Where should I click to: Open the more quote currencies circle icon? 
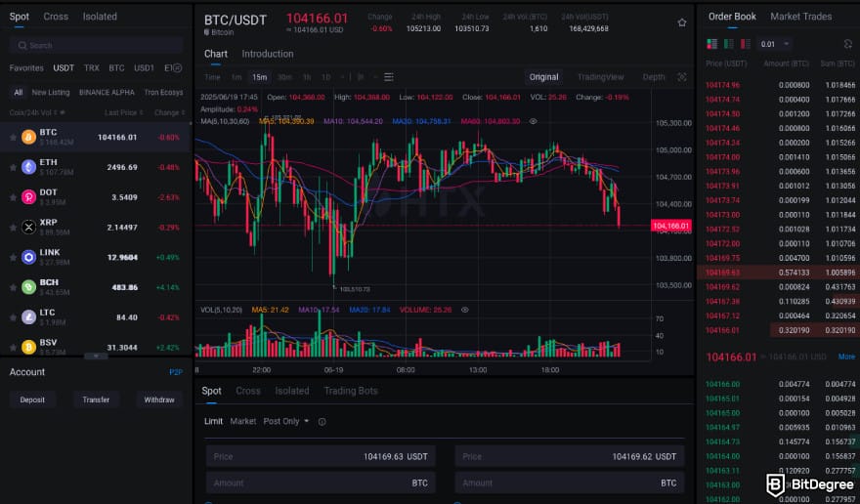pyautogui.click(x=177, y=68)
